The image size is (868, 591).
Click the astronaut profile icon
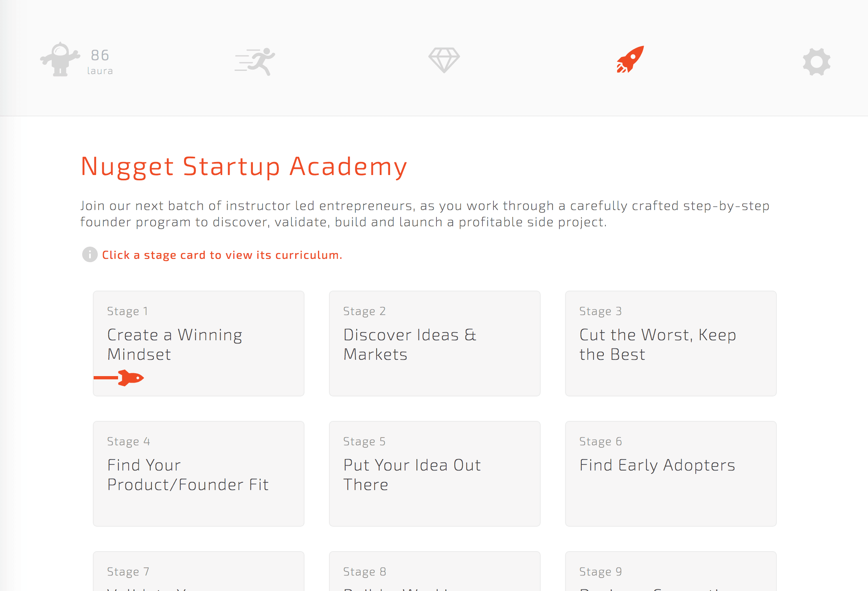tap(60, 59)
